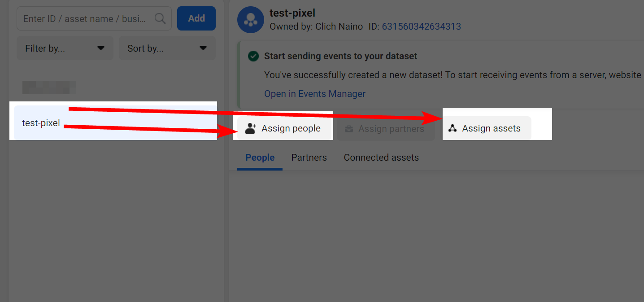View the Connected assets tab
The image size is (644, 302).
pos(381,158)
